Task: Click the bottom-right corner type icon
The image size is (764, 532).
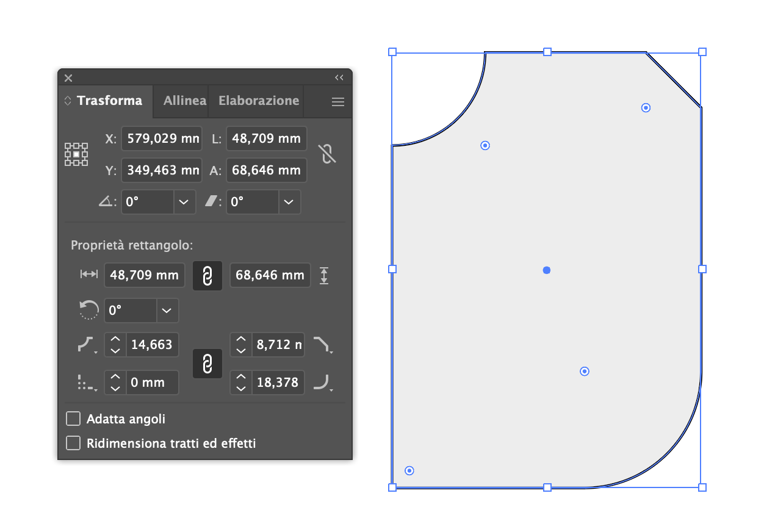Action: click(x=322, y=383)
